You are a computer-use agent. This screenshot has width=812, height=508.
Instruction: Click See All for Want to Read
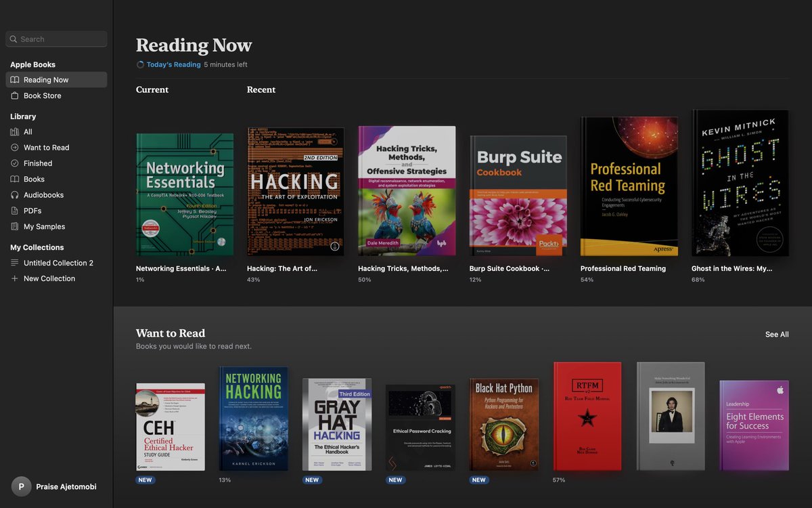[777, 335]
